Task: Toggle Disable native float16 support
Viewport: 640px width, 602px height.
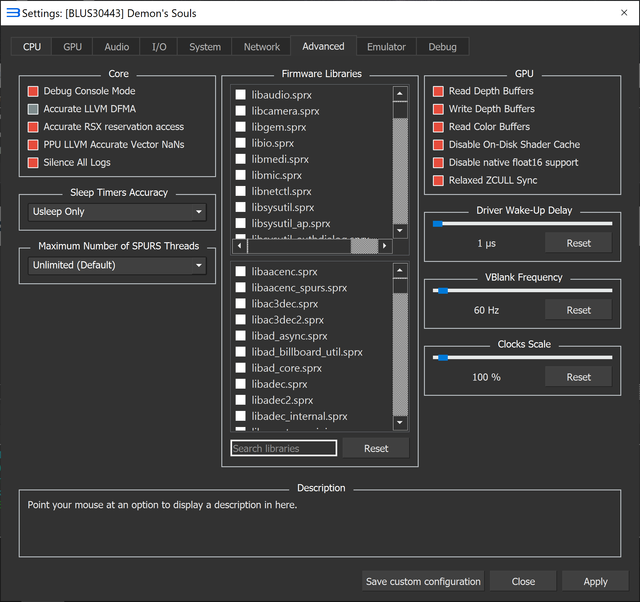Action: (438, 162)
